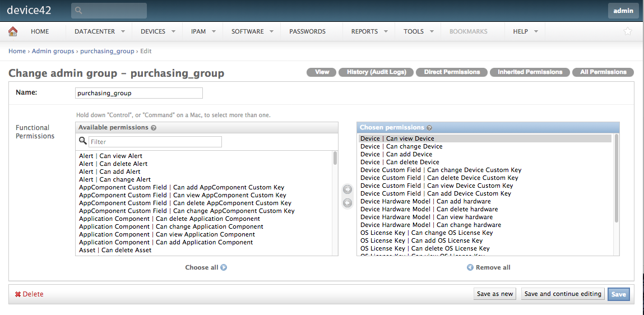
Task: Open the BOOKMARKS menu item
Action: pyautogui.click(x=469, y=31)
